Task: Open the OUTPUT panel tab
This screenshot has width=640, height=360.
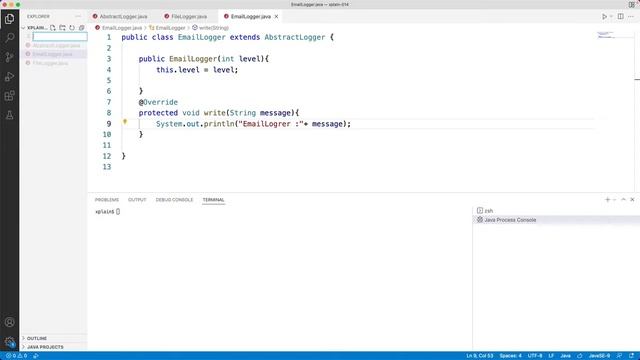Action: 137,200
